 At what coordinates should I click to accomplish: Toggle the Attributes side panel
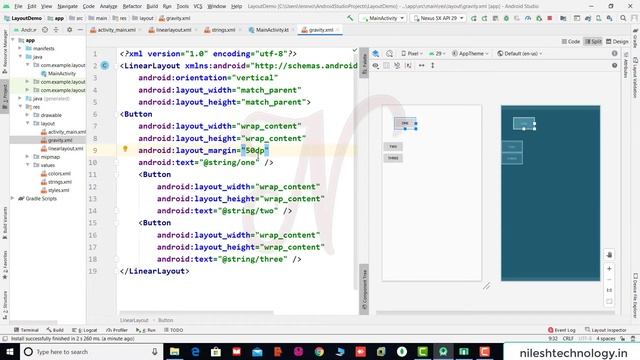[x=625, y=64]
